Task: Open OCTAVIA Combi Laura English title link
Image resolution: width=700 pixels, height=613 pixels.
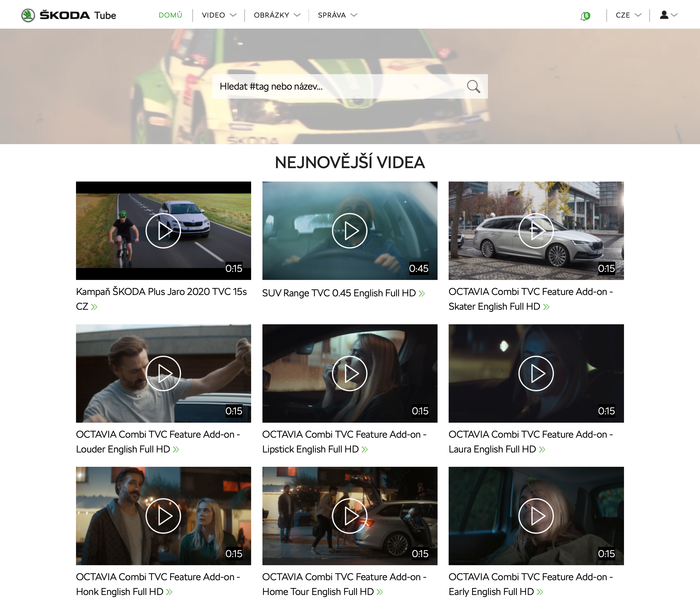Action: (531, 442)
